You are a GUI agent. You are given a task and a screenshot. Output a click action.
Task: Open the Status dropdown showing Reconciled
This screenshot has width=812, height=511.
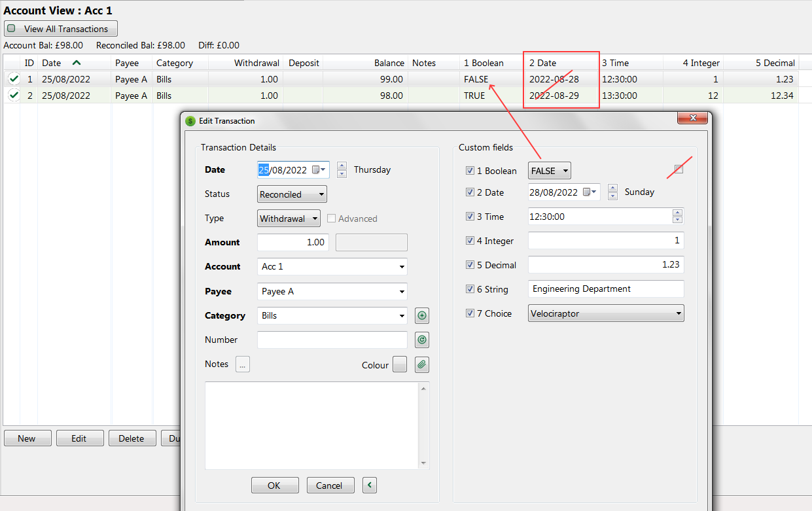[x=291, y=194]
